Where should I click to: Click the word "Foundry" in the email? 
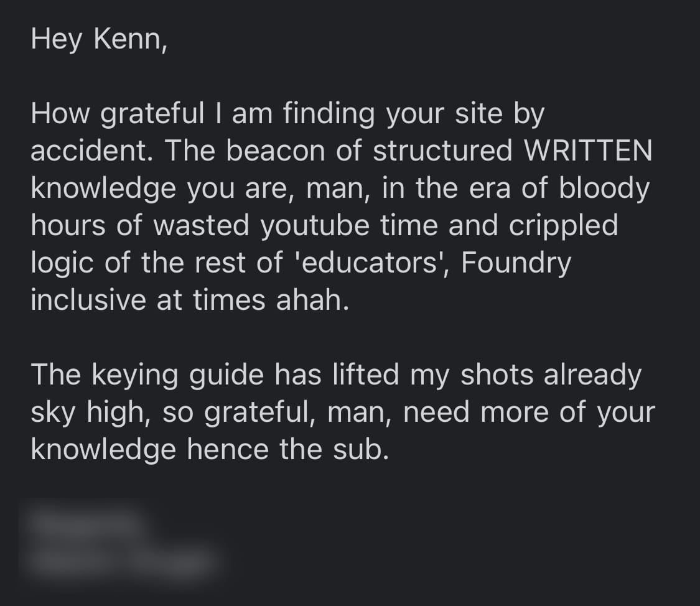coord(516,263)
